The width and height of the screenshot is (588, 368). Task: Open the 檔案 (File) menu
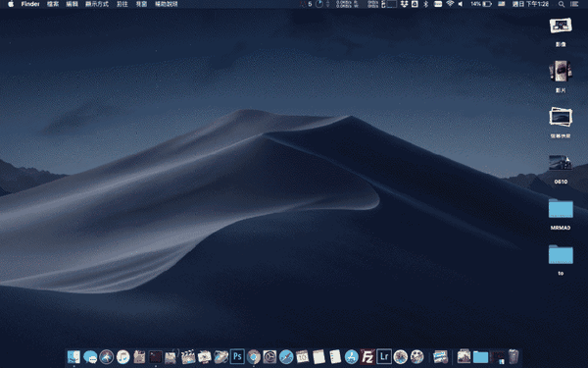pyautogui.click(x=53, y=4)
